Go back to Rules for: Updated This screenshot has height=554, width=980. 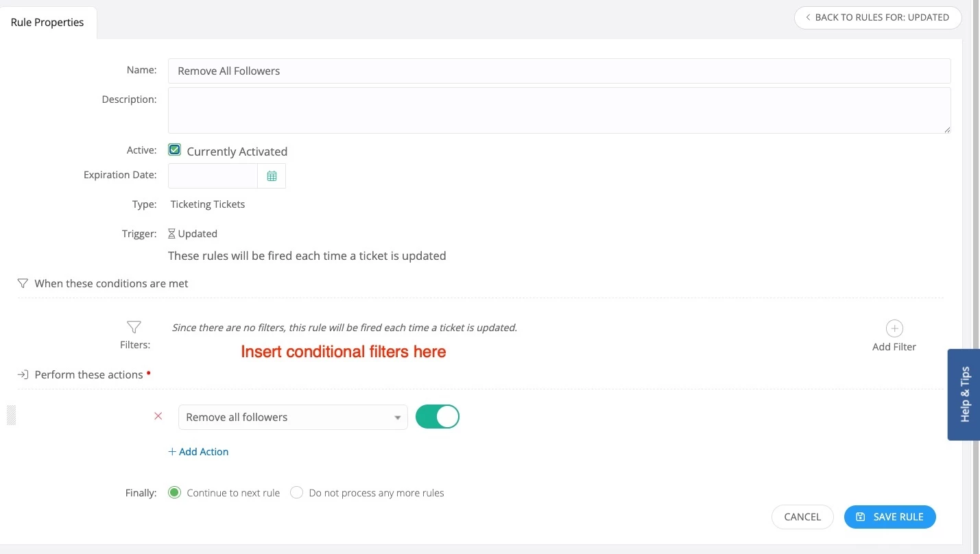[x=878, y=17]
